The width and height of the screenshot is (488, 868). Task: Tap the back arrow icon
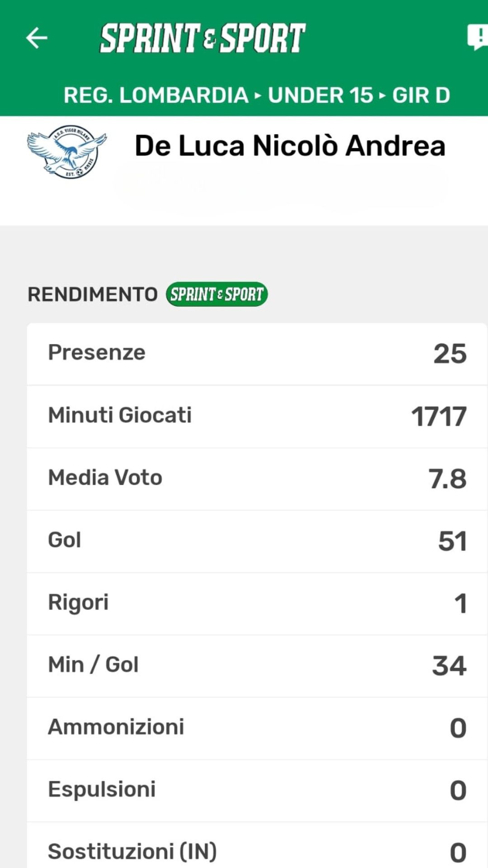37,38
